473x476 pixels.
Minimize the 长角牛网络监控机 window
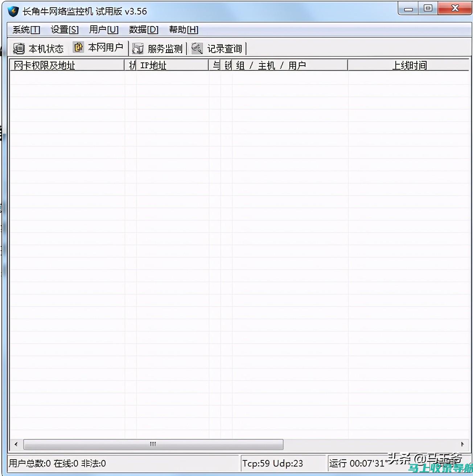(x=408, y=8)
